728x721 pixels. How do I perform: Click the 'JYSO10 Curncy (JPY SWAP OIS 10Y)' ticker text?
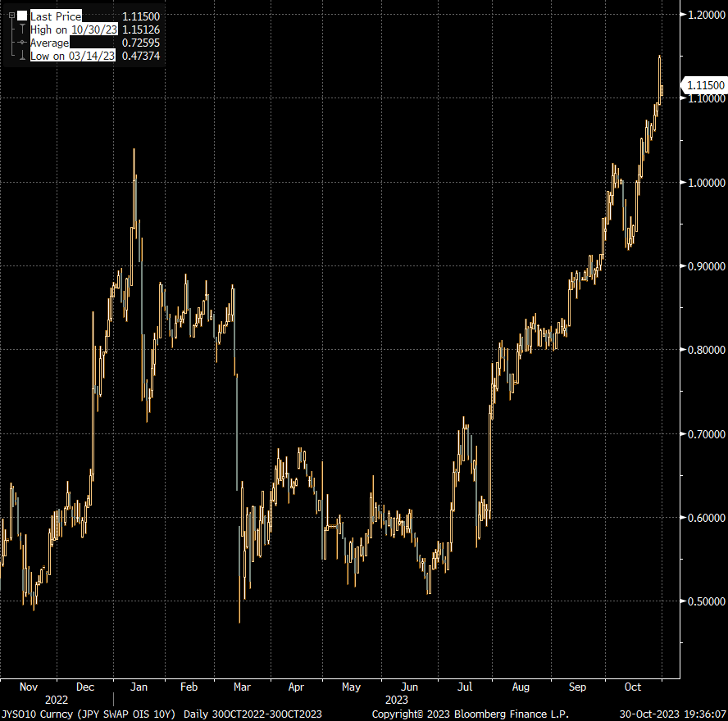(x=89, y=714)
